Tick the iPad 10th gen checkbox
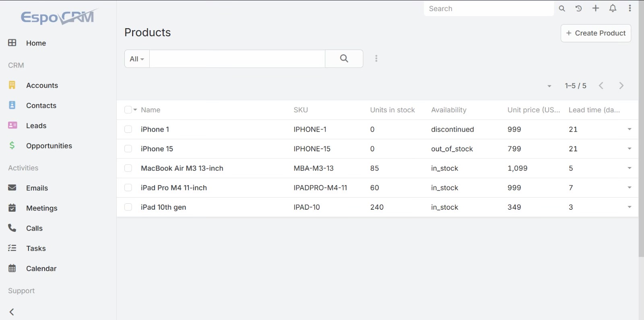Screen dimensions: 644x320 click(128, 207)
